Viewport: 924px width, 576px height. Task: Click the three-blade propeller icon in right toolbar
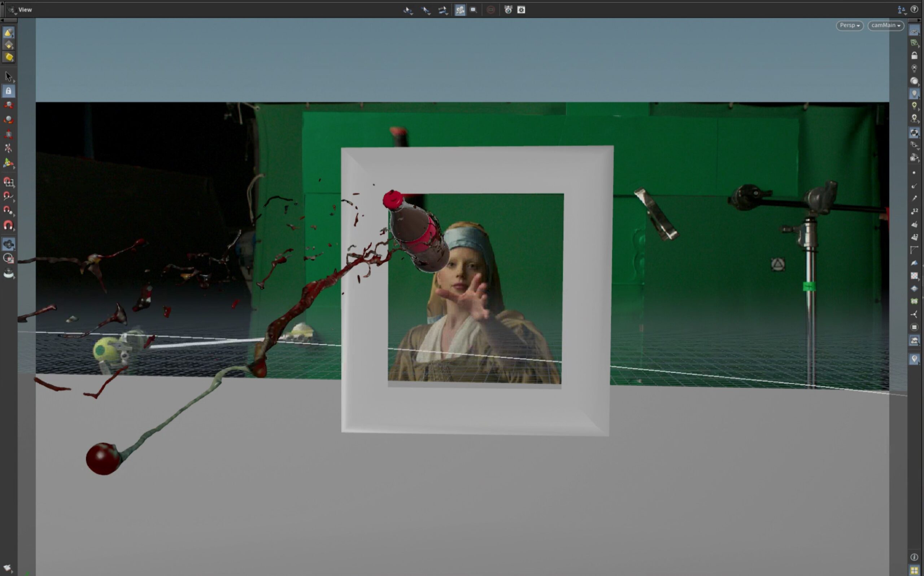click(914, 314)
